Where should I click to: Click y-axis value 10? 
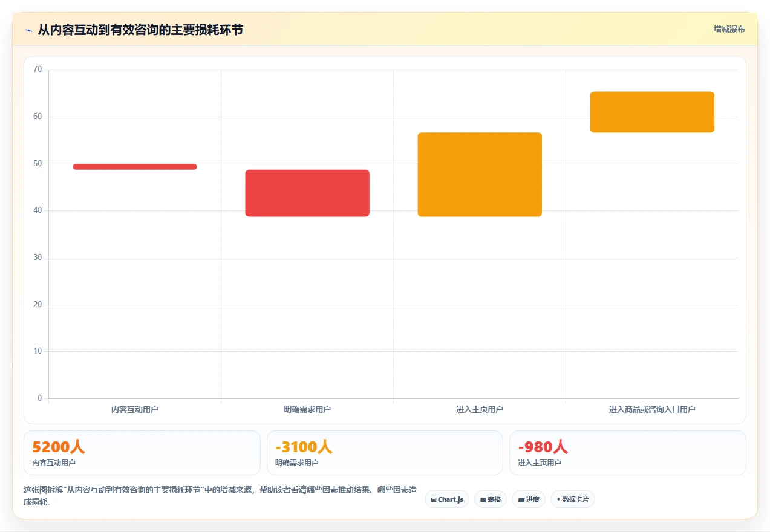coord(38,351)
